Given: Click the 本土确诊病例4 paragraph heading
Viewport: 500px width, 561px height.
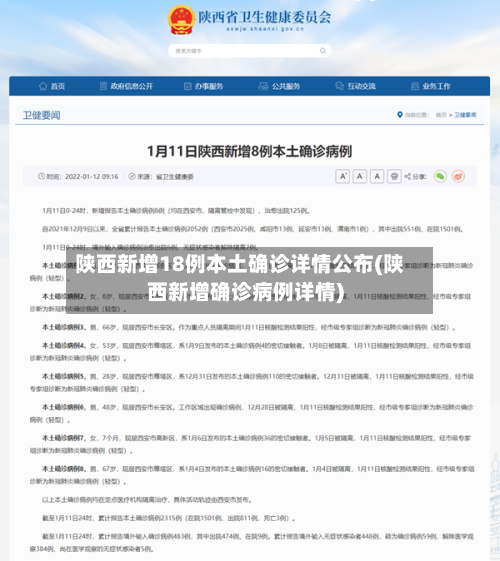Looking at the screenshot, I should point(64,346).
